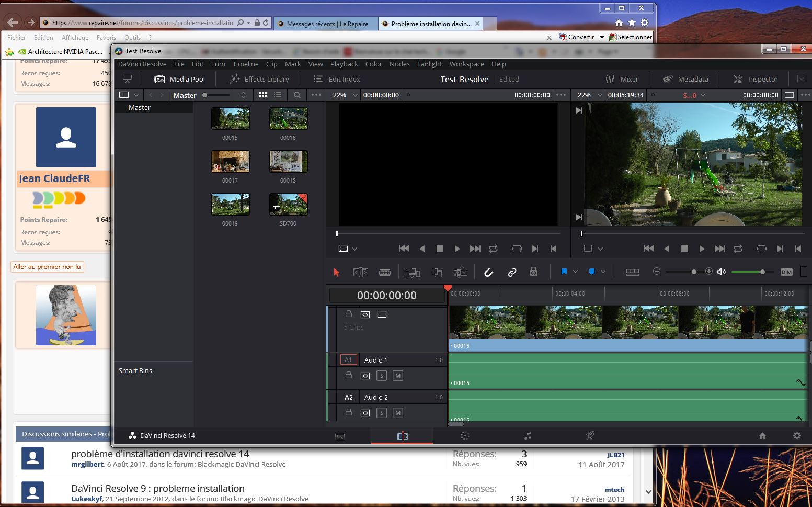Switch to the Edit page tab
Image resolution: width=812 pixels, height=507 pixels.
pyautogui.click(x=402, y=436)
